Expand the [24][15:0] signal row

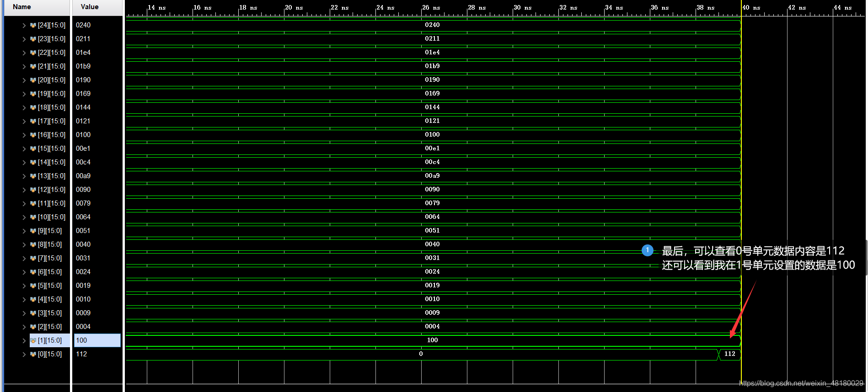pos(24,26)
